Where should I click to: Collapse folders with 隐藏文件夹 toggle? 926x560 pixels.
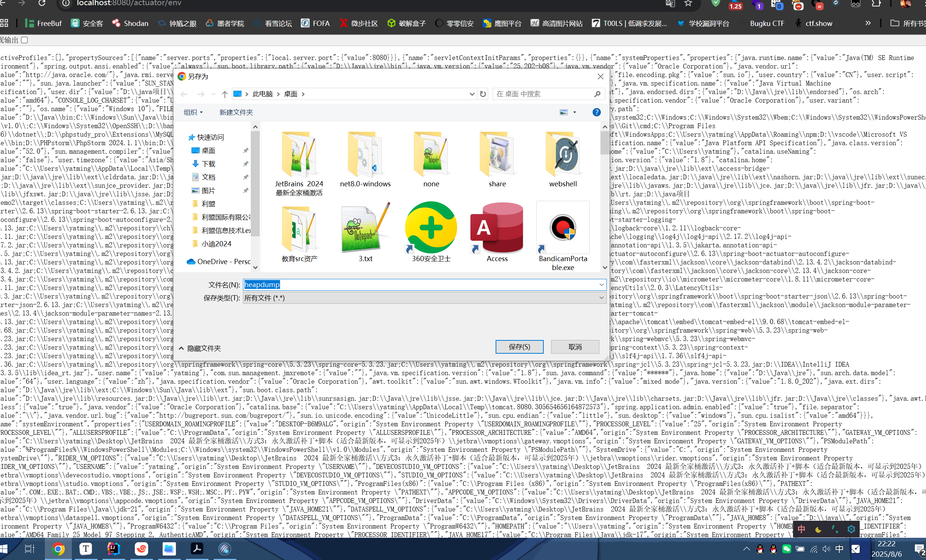(x=200, y=349)
